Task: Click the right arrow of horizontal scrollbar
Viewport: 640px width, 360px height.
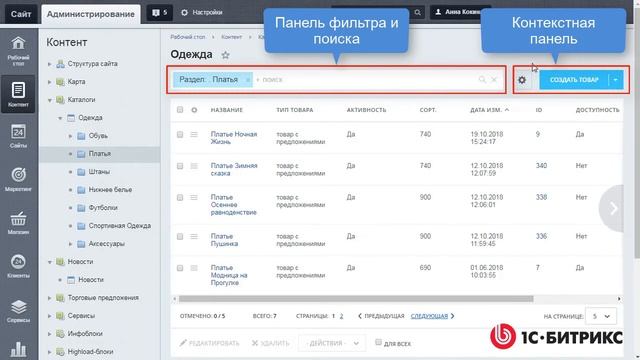Action: 619,299
